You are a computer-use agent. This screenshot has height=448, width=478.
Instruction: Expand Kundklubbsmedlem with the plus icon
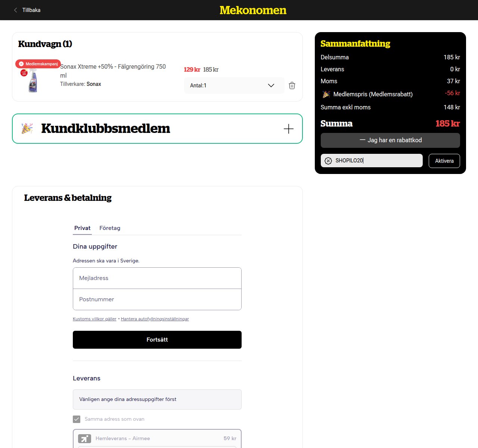[x=288, y=129]
